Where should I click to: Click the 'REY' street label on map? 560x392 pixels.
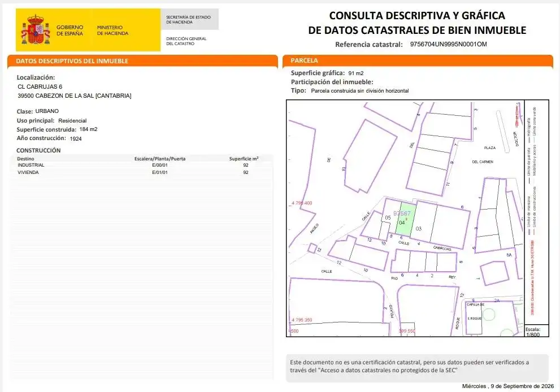point(452,277)
